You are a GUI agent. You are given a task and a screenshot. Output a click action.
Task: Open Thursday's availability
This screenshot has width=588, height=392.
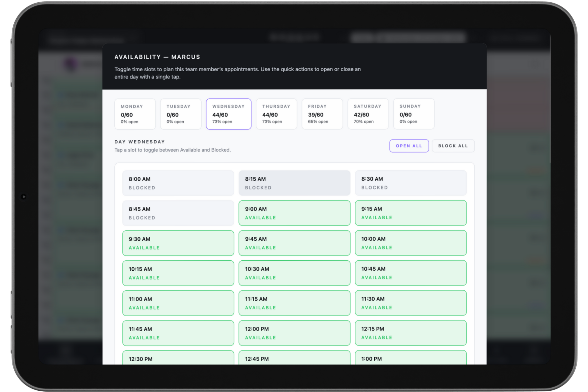(276, 114)
